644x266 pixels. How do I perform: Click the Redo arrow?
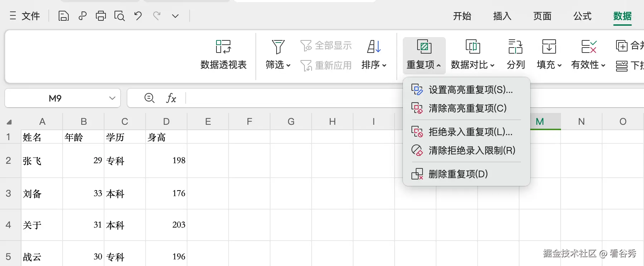click(x=157, y=16)
